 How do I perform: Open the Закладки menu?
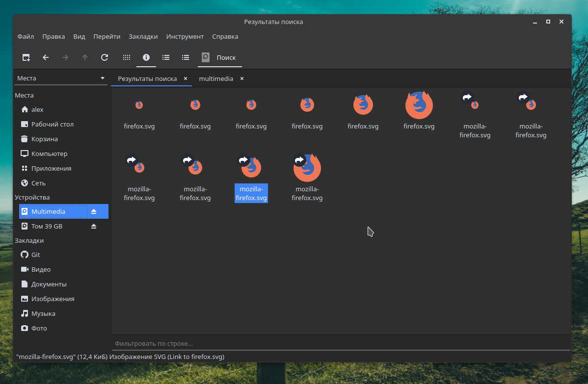click(x=143, y=36)
